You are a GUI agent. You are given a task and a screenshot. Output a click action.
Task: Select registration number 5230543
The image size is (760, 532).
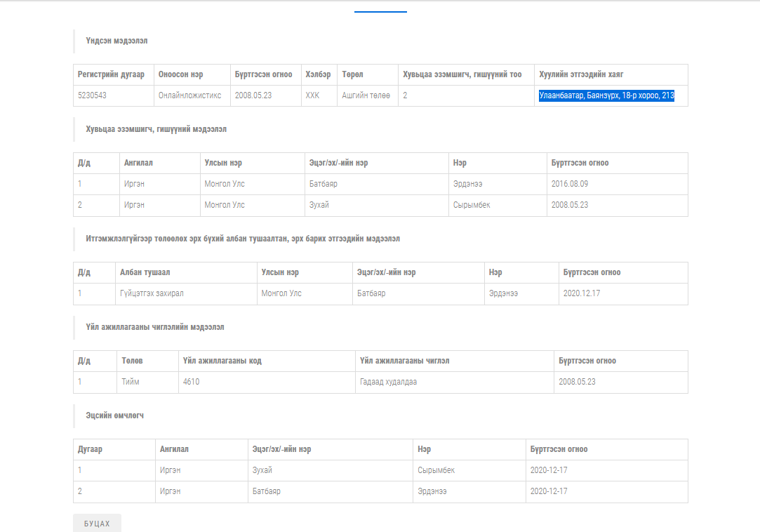93,95
